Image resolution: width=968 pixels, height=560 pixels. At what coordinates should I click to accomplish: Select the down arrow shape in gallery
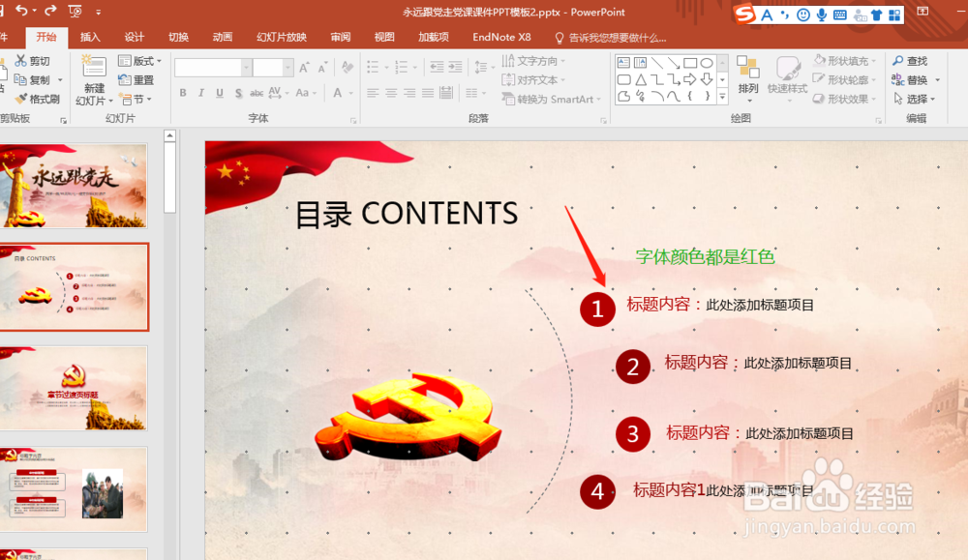click(707, 79)
